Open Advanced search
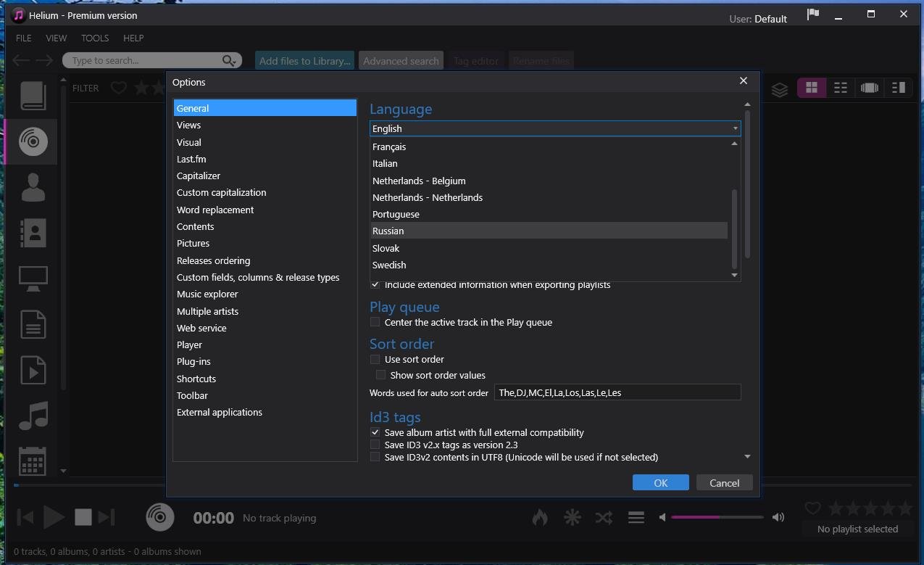The width and height of the screenshot is (924, 565). click(401, 61)
